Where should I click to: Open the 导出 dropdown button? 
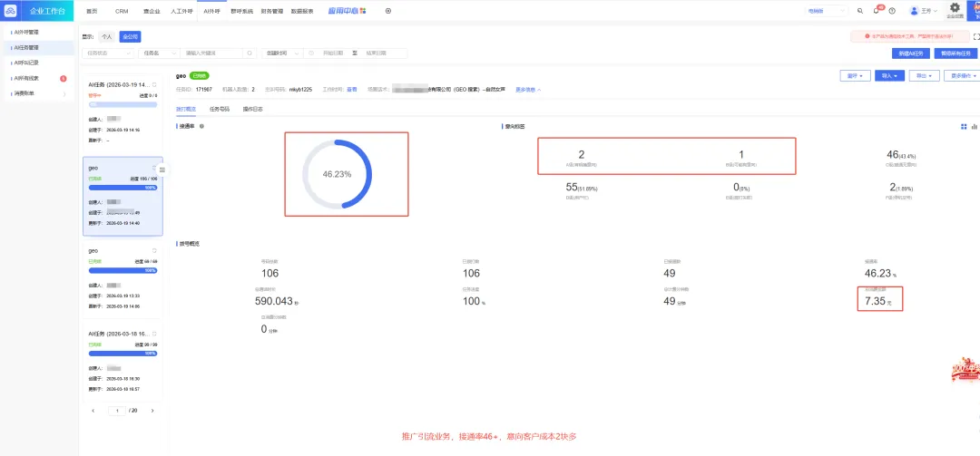(x=924, y=75)
